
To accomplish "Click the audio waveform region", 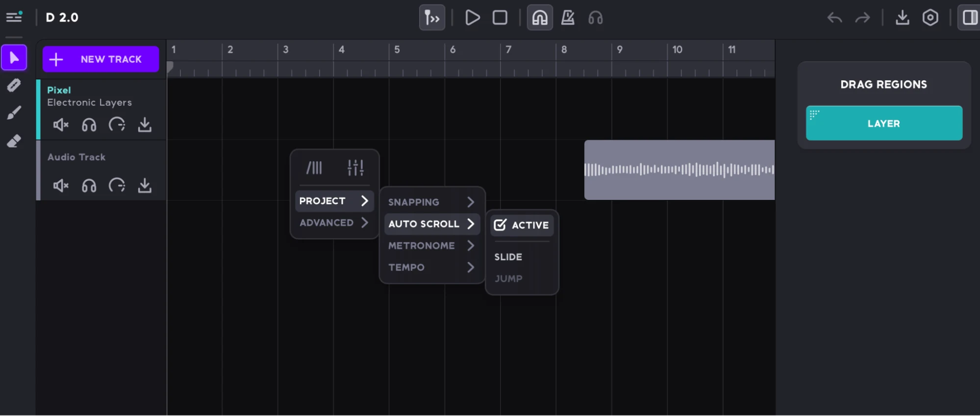I will [679, 170].
